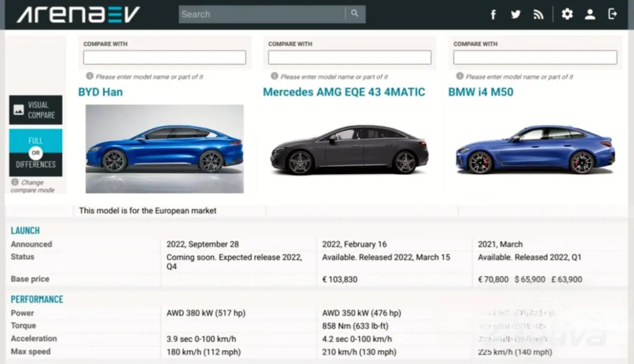Click '180 km/h (112 mph)' max speed
Viewport: 634px width, 364px height.
(x=203, y=352)
